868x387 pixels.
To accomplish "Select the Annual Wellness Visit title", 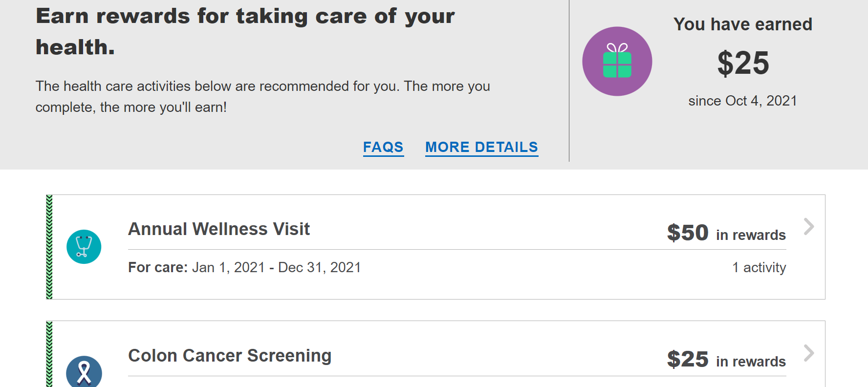I will [x=219, y=229].
